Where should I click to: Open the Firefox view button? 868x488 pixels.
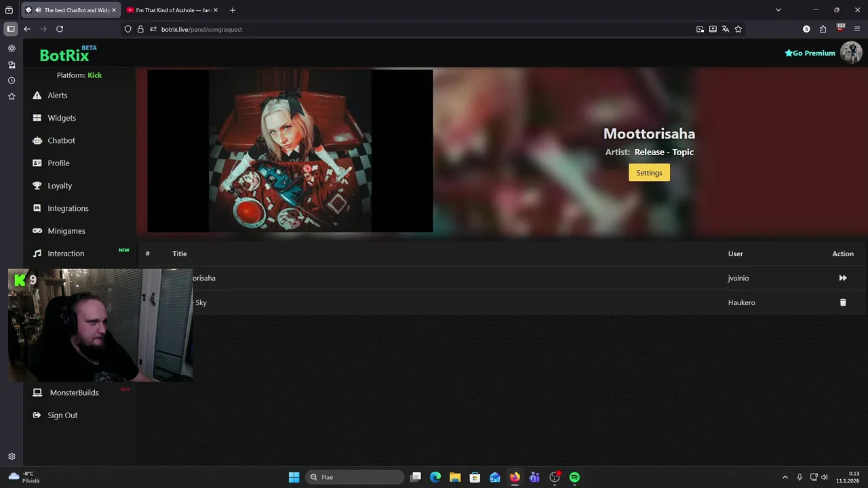pos(9,10)
